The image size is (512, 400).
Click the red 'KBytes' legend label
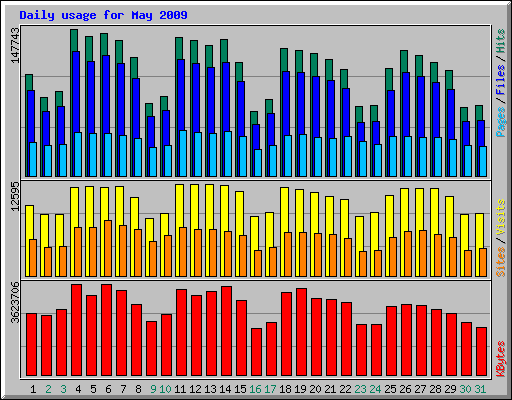point(501,359)
